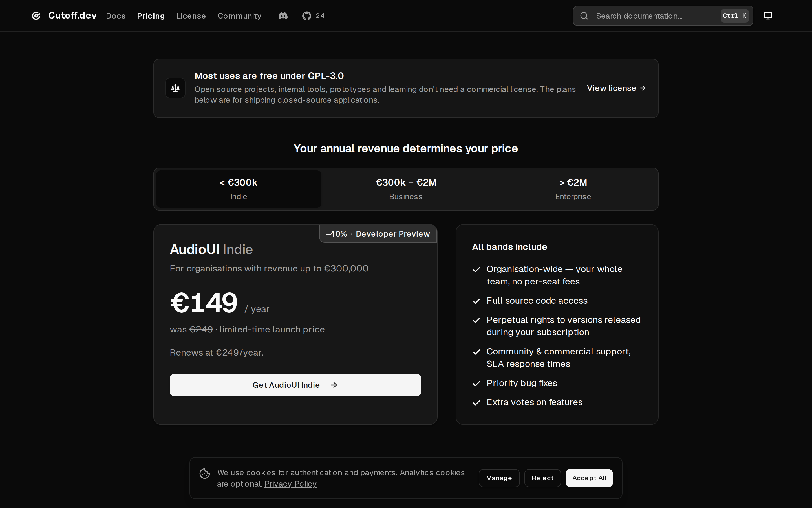This screenshot has height=508, width=812.
Task: Click GitHub star count 24
Action: point(320,16)
